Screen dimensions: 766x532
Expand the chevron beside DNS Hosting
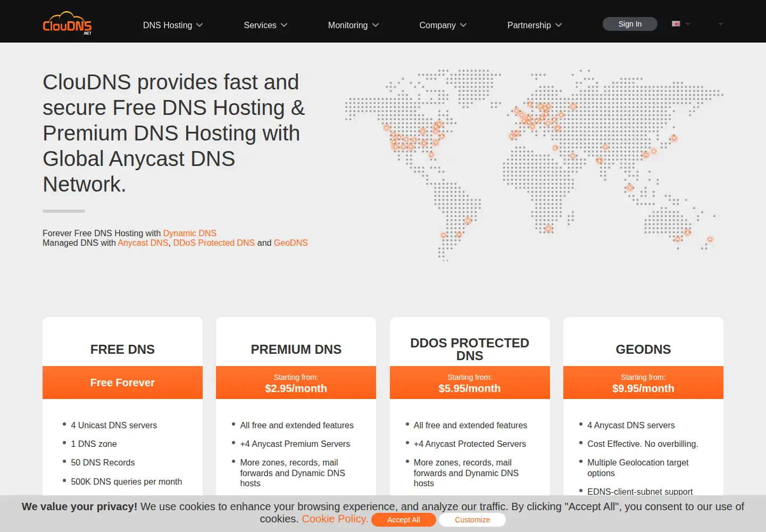coord(199,25)
